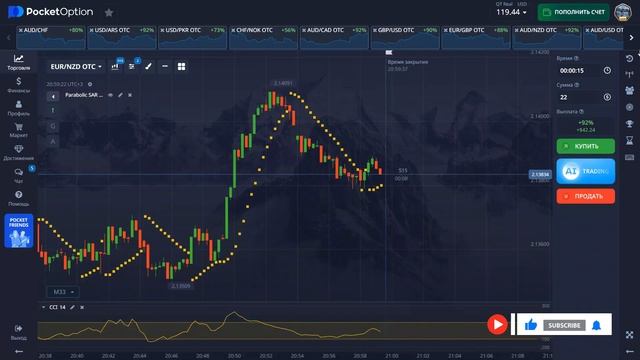Edit CCI 14 indicator pencil icon
Viewport: 640px width, 360px height.
pos(72,307)
